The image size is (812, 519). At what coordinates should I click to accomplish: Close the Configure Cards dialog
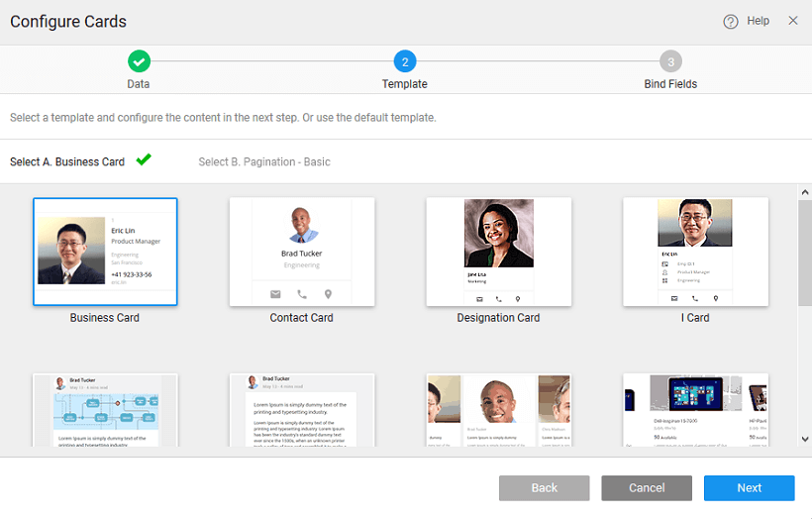(x=792, y=21)
